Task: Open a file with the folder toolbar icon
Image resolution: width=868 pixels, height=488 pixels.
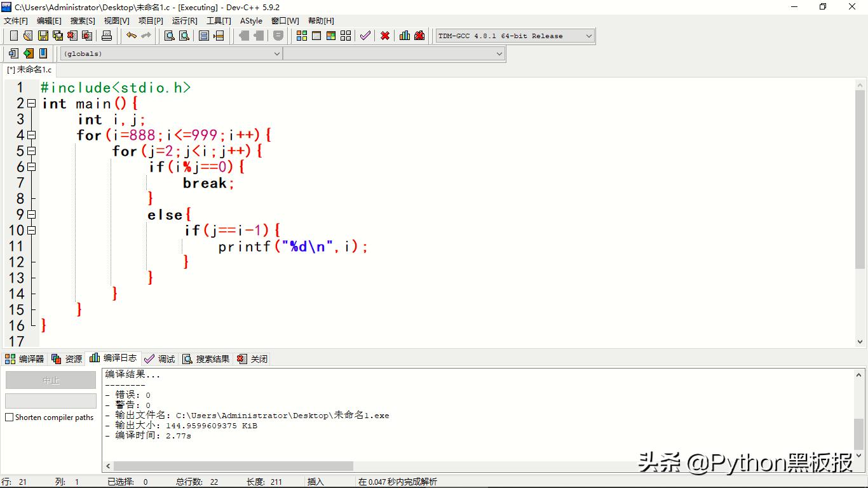Action: point(28,36)
